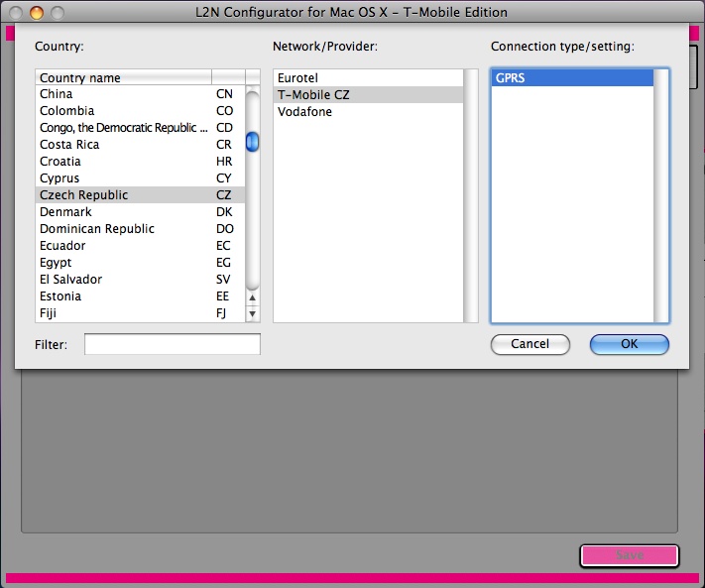Click the Filter text field
The image size is (705, 588).
[173, 344]
